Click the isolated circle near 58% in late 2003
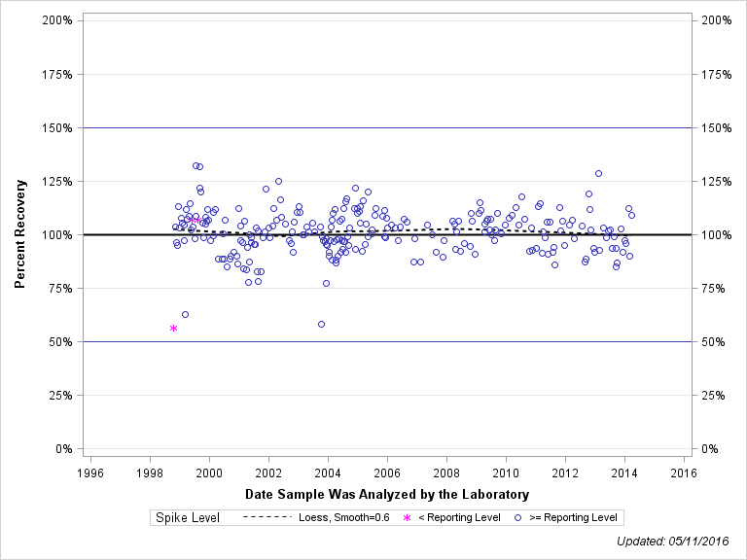The image size is (747, 560). [322, 325]
